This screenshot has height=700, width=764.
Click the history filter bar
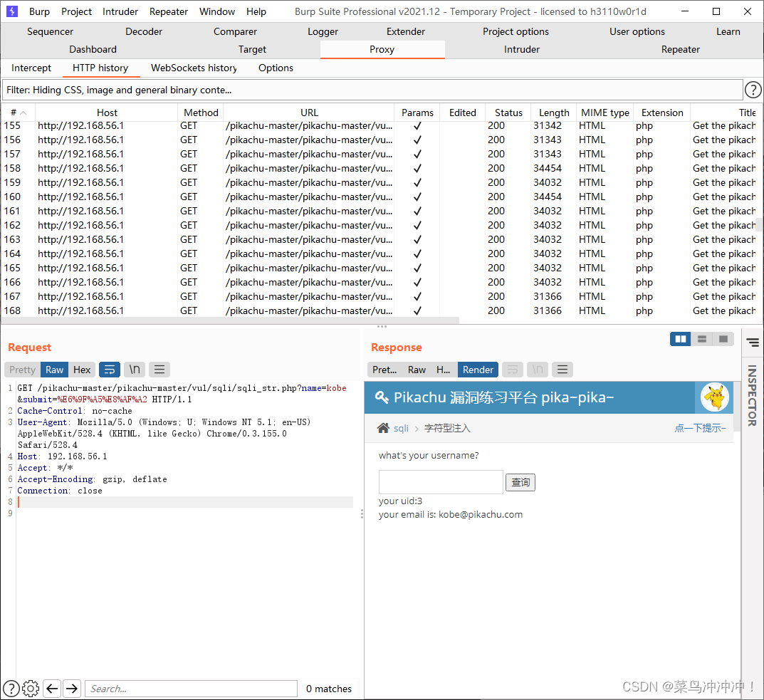(372, 90)
